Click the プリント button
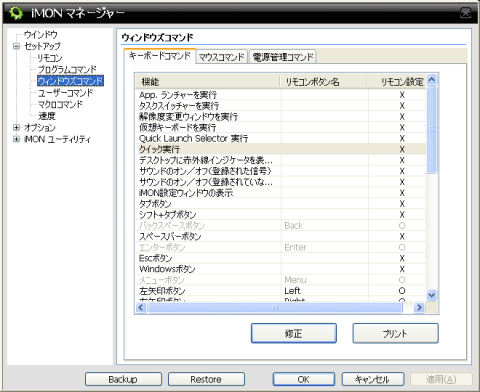Image resolution: width=480 pixels, height=392 pixels. (395, 333)
